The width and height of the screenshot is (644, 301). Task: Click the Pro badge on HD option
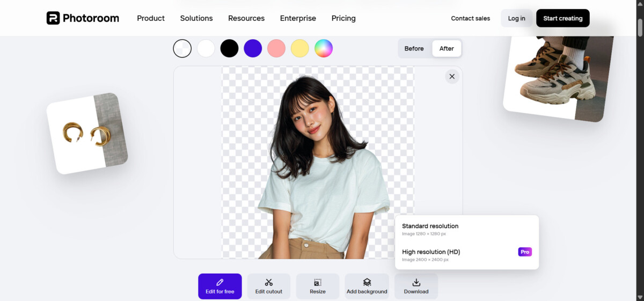click(524, 252)
